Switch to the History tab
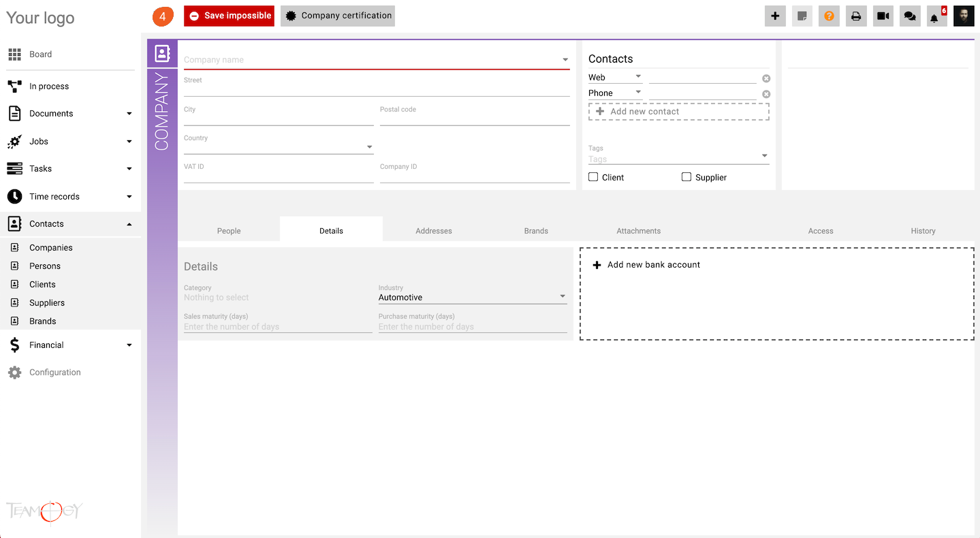 point(923,231)
